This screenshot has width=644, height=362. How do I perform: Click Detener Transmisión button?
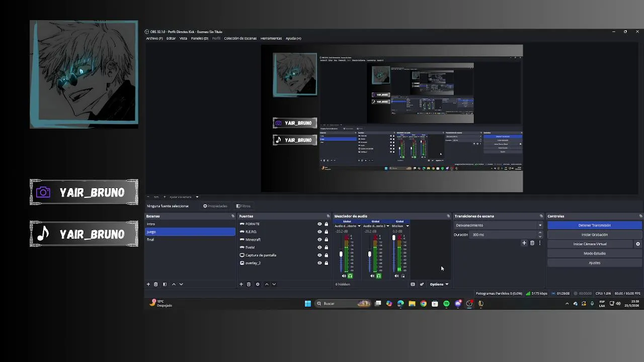tap(595, 225)
